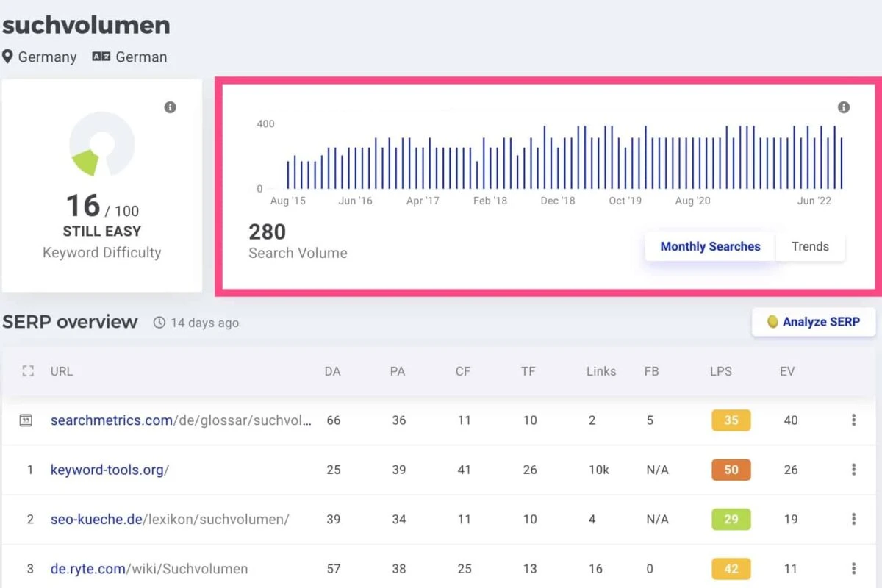Image resolution: width=882 pixels, height=588 pixels.
Task: Open the three-dot menu for keyword-tools.org
Action: 853,470
